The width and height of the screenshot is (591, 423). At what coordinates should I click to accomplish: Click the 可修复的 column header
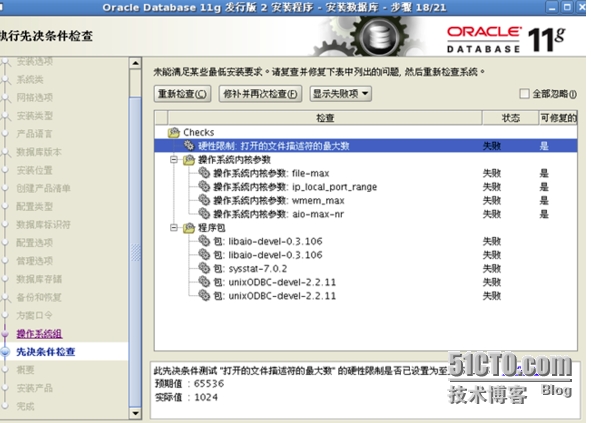point(558,118)
